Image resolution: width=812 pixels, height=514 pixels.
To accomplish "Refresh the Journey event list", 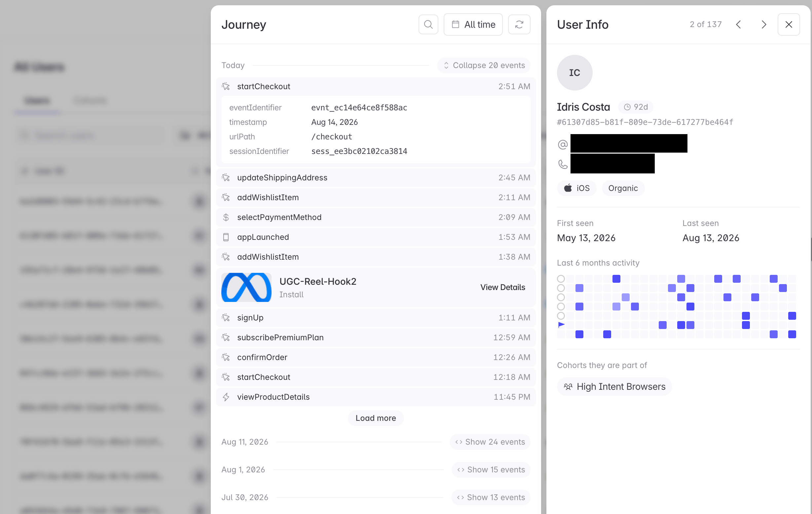I will [519, 24].
